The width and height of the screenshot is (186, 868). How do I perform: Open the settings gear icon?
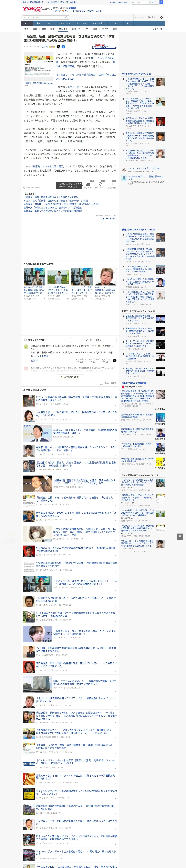tap(161, 17)
